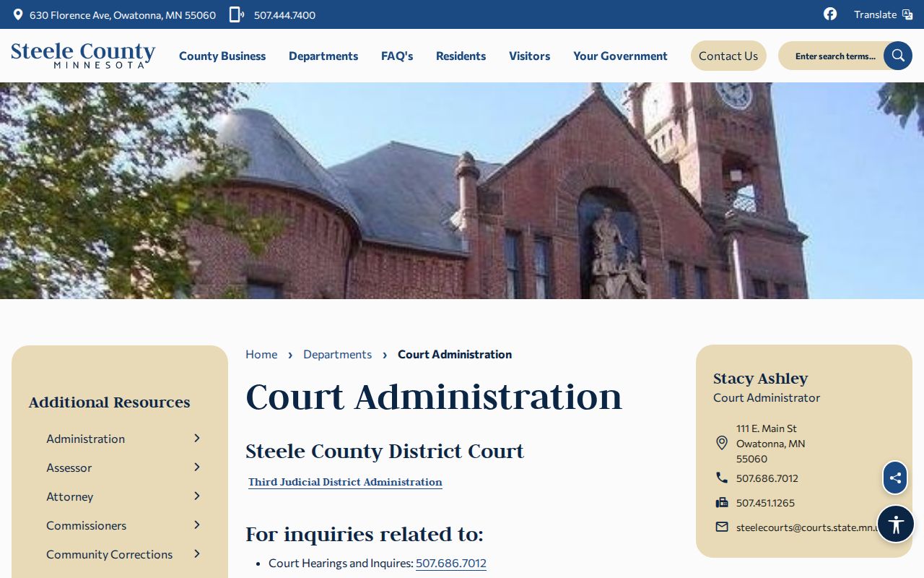The height and width of the screenshot is (578, 924).
Task: Open the accessibility options widget
Action: pyautogui.click(x=896, y=524)
